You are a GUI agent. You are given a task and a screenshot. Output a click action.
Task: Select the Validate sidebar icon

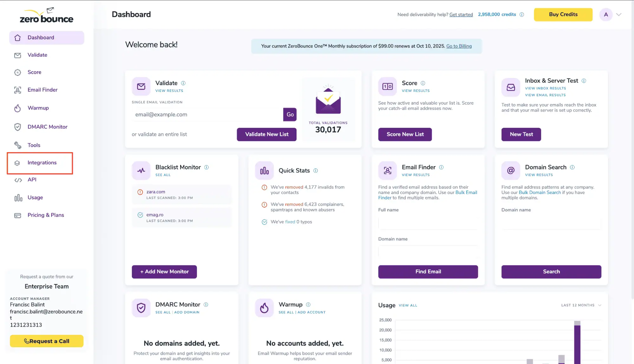point(18,55)
